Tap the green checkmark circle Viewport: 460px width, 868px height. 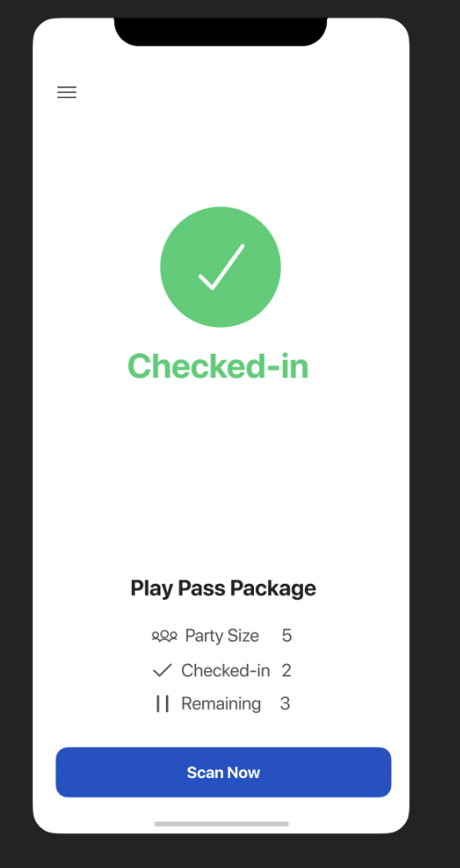click(220, 266)
